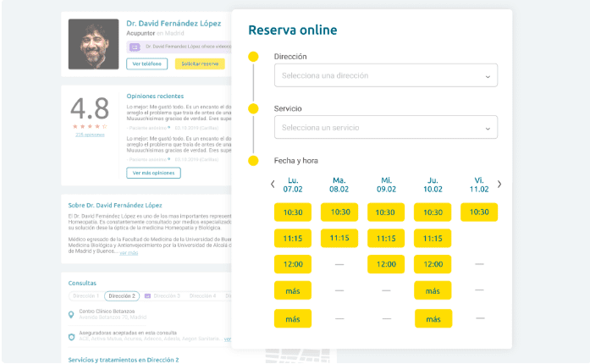Screen dimensions: 590x364
Task: Click upper 'más' button under Lu. 07.02
Action: tap(293, 290)
